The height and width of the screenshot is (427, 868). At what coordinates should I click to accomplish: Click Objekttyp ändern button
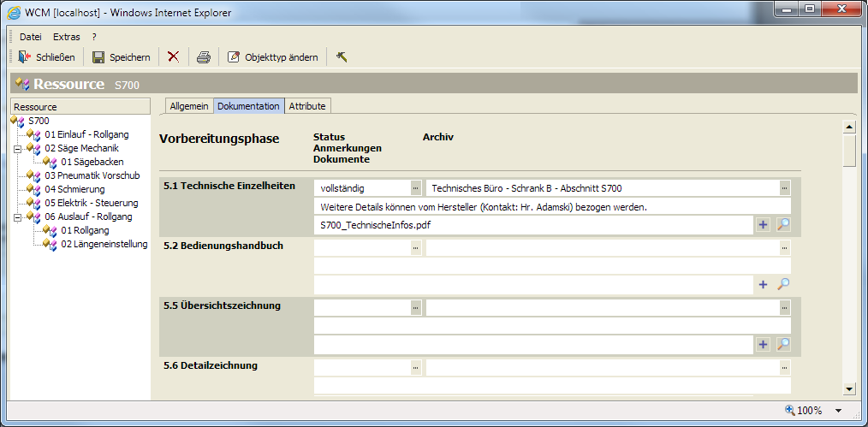pos(273,57)
